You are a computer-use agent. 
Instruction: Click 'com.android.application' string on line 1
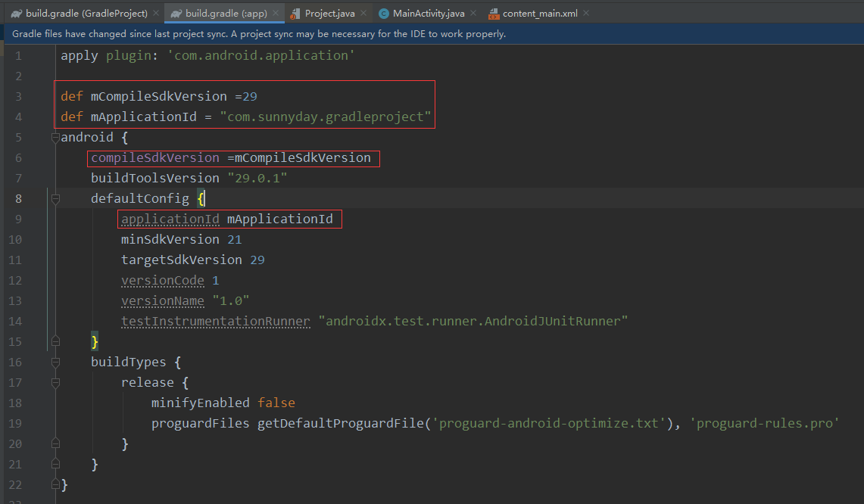(x=261, y=56)
